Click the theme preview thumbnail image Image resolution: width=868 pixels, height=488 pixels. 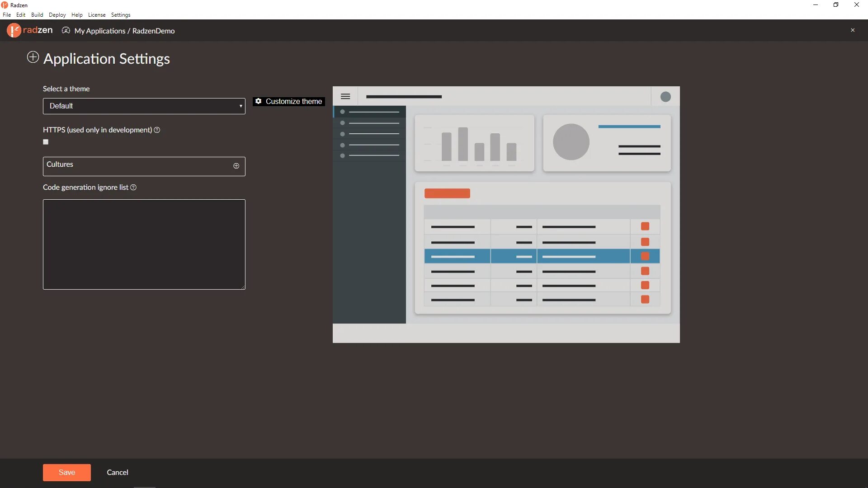tap(506, 214)
